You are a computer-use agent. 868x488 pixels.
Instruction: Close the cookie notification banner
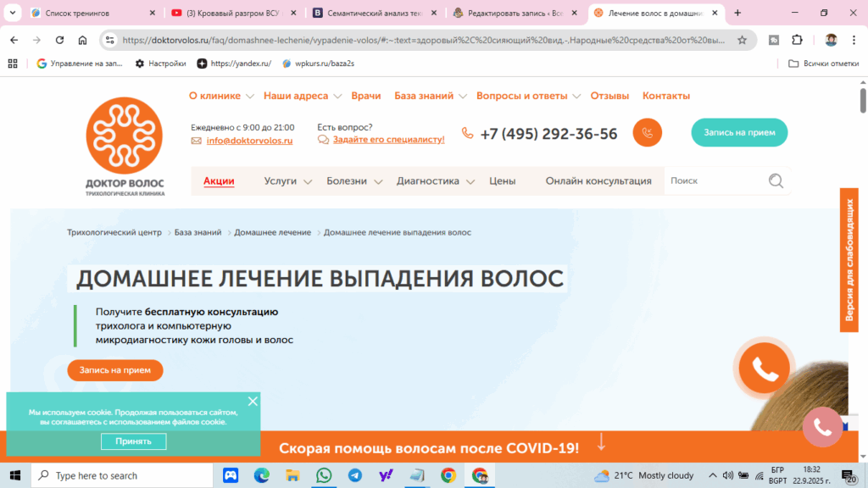click(253, 401)
